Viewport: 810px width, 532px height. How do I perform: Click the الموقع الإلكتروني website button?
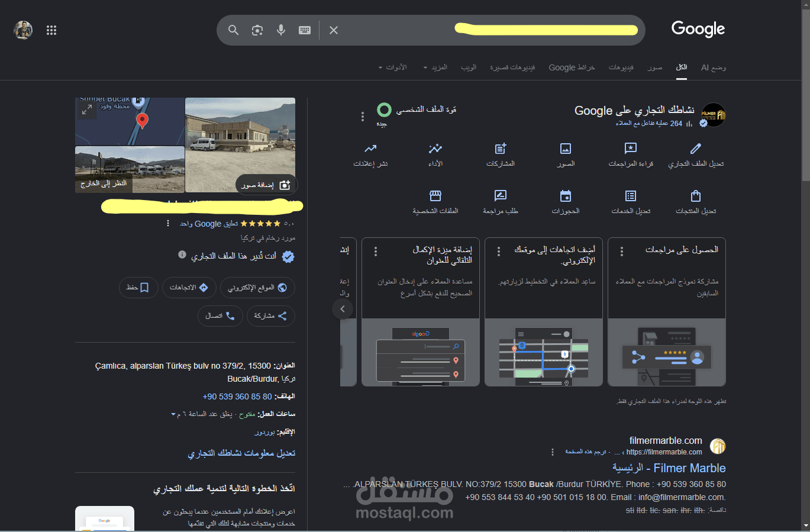tap(257, 288)
